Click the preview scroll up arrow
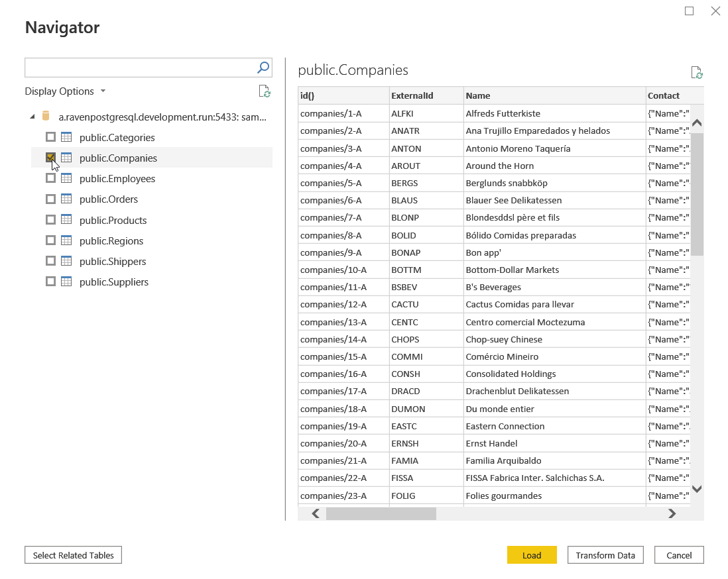This screenshot has width=728, height=579. [x=696, y=123]
